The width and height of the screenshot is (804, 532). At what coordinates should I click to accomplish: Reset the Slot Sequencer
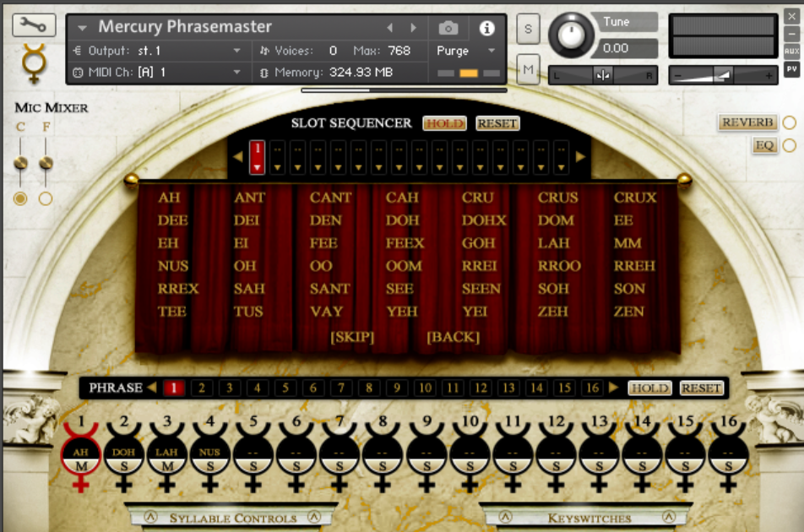497,123
